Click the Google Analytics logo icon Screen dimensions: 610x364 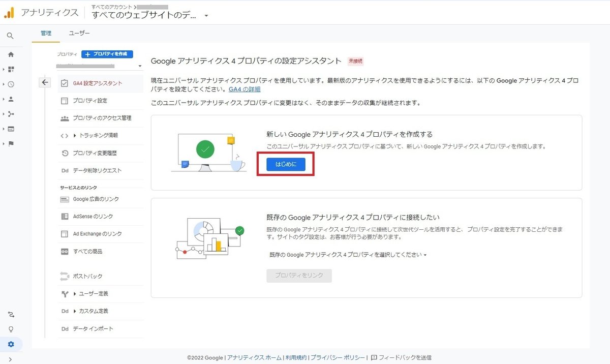click(x=10, y=13)
